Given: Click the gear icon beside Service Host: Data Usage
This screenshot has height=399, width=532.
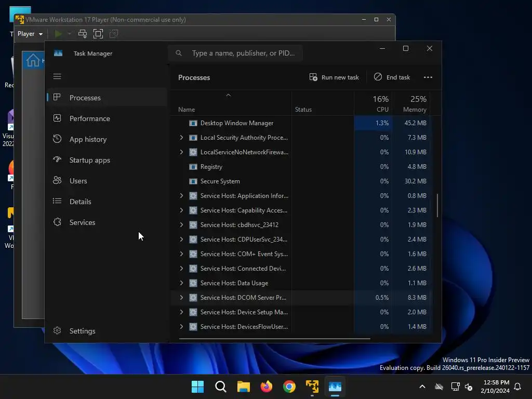Looking at the screenshot, I should 193,283.
